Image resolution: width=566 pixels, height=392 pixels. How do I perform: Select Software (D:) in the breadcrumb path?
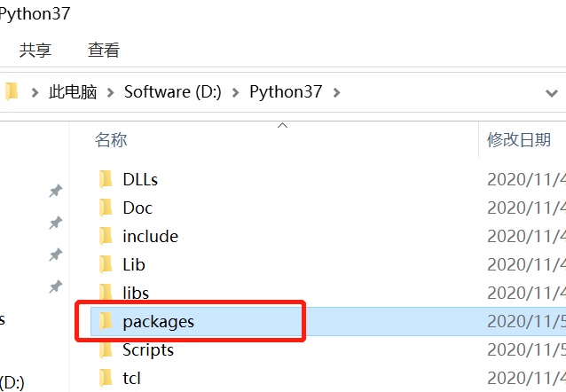172,92
